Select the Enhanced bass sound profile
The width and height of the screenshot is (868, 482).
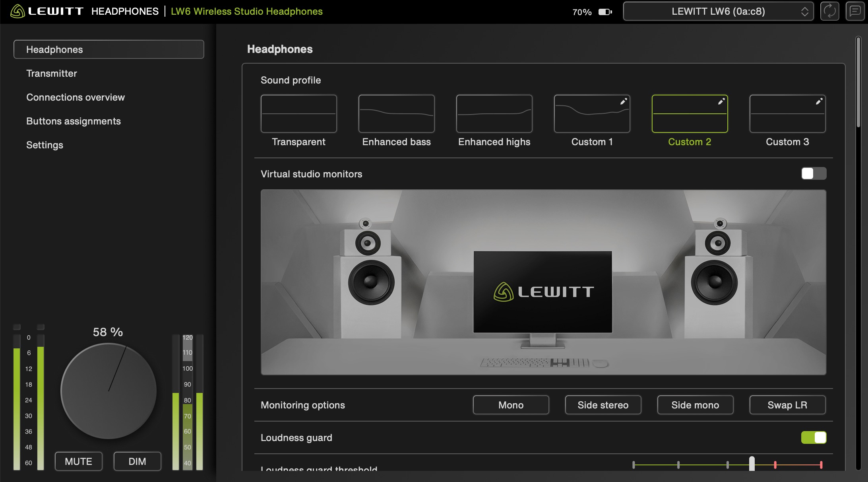click(x=397, y=114)
